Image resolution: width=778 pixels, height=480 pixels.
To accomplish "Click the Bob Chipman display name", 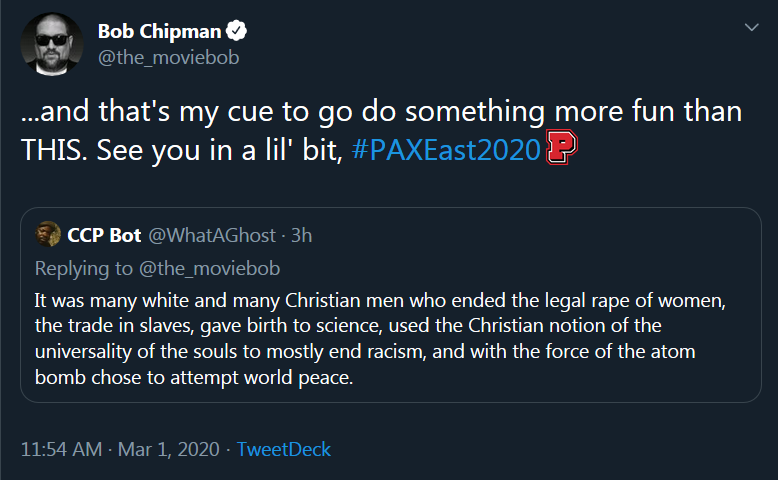I will point(159,31).
